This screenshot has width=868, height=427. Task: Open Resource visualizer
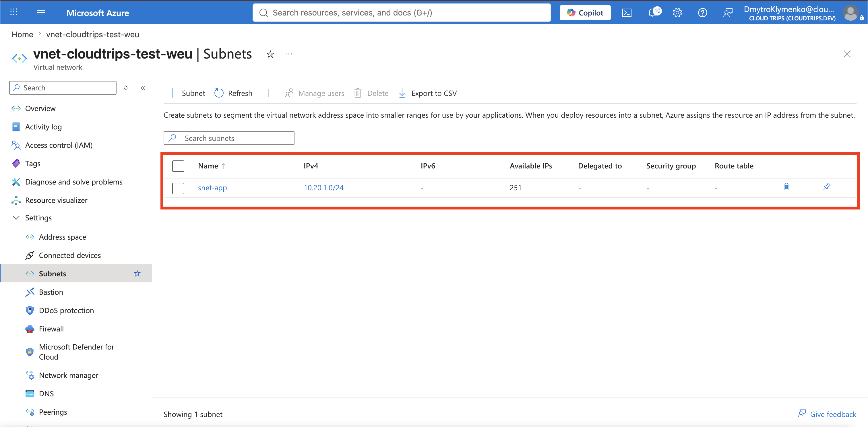(x=56, y=200)
